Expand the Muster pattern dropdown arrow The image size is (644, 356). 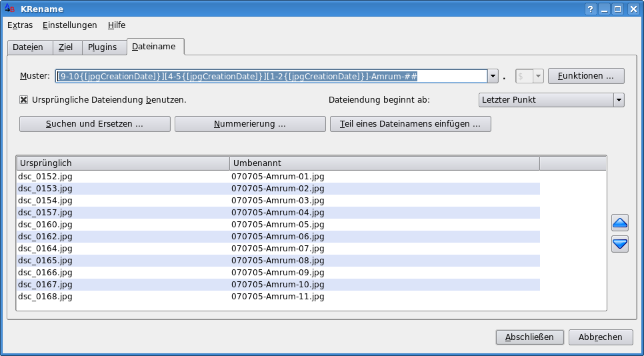pyautogui.click(x=493, y=76)
